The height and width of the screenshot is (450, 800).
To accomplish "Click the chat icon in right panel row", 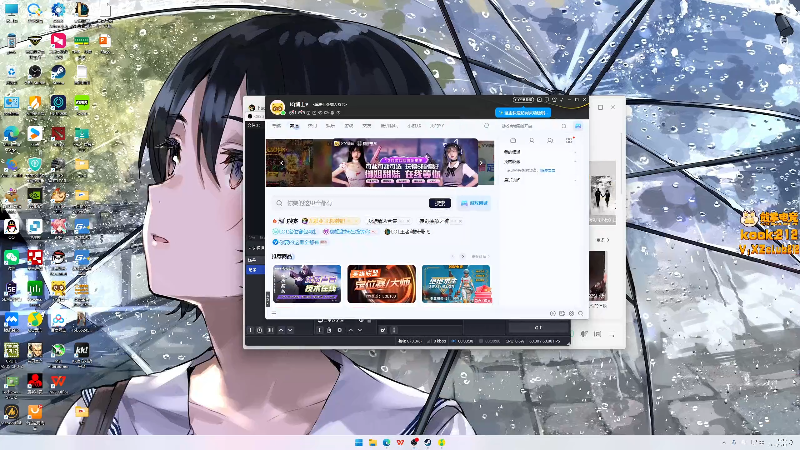I will pos(550,140).
